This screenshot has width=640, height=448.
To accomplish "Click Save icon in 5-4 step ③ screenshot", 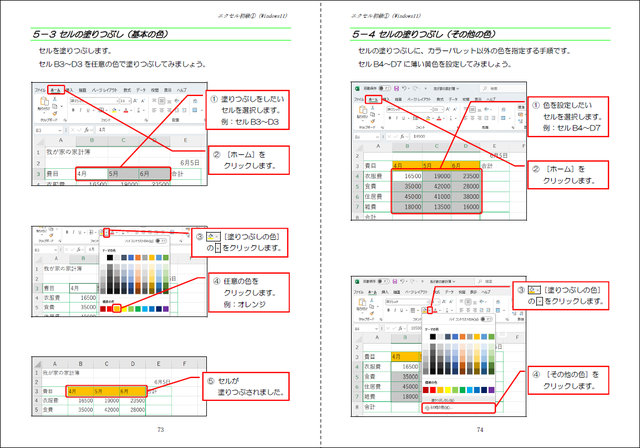I will point(395,282).
